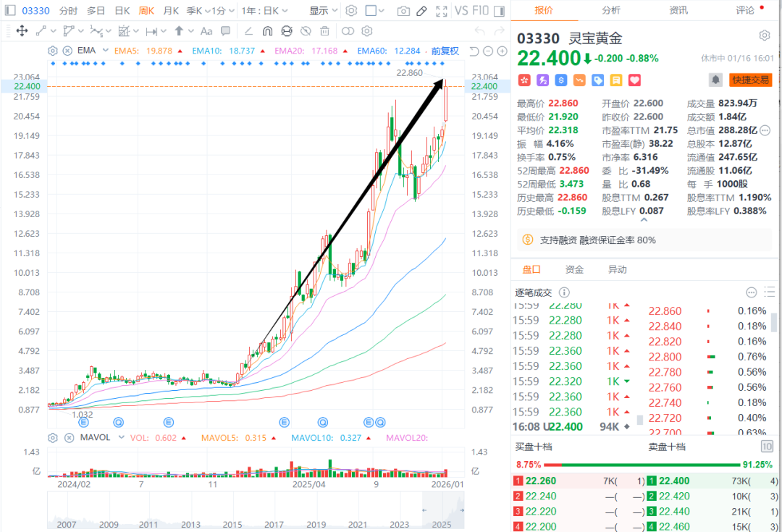Click the purple lightning badge icon
The width and height of the screenshot is (782, 532).
point(542,80)
